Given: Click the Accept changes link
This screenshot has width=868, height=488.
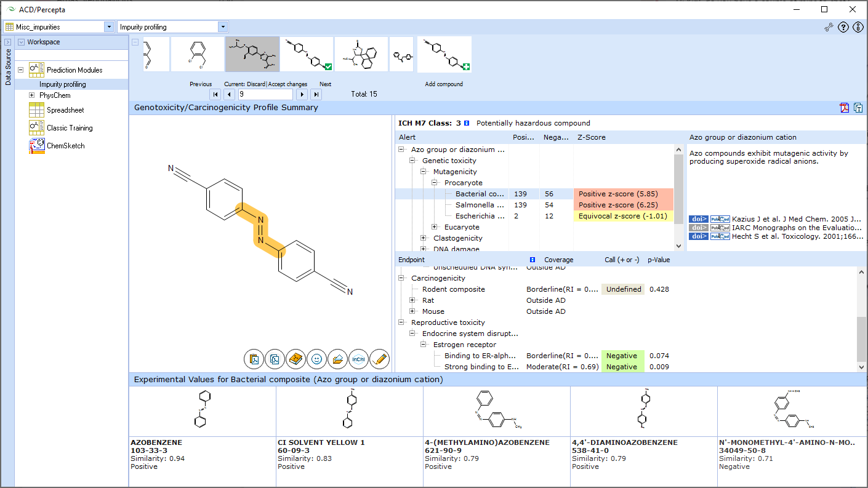Looking at the screenshot, I should coord(287,84).
